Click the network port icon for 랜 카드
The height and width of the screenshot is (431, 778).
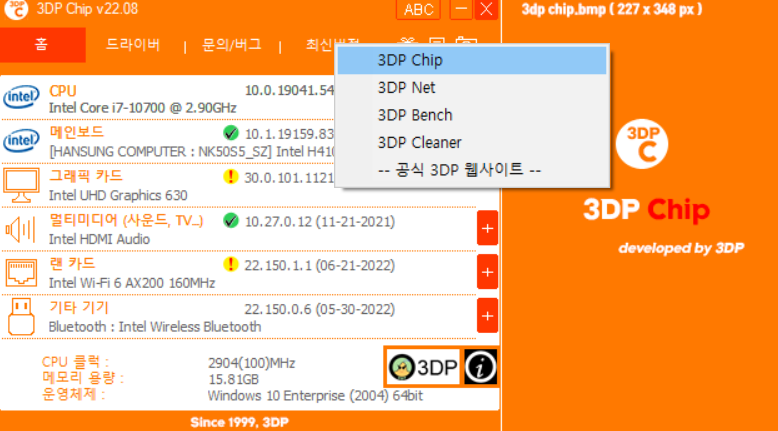tap(21, 273)
